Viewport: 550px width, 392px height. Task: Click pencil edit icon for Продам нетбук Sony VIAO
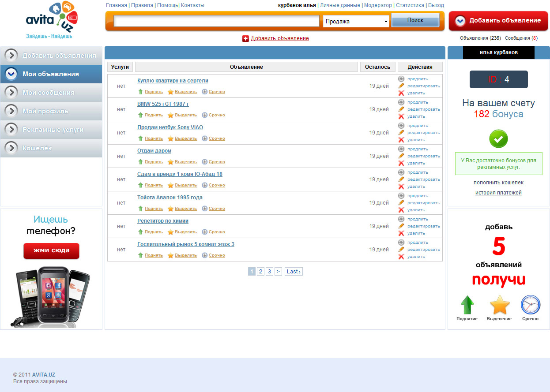pyautogui.click(x=401, y=133)
